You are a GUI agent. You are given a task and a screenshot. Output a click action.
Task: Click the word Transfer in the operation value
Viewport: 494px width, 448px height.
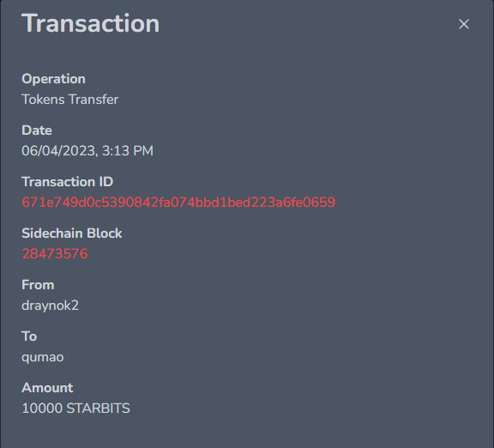[x=93, y=100]
